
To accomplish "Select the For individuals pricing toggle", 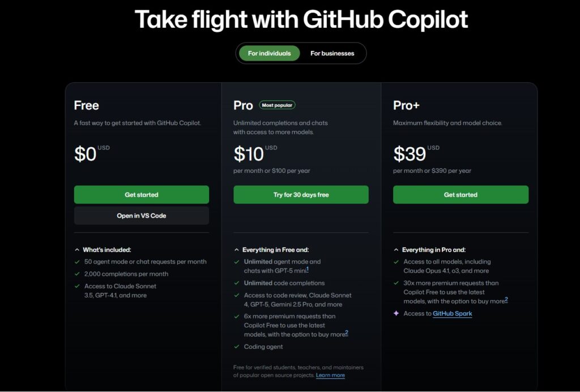I will coord(270,53).
